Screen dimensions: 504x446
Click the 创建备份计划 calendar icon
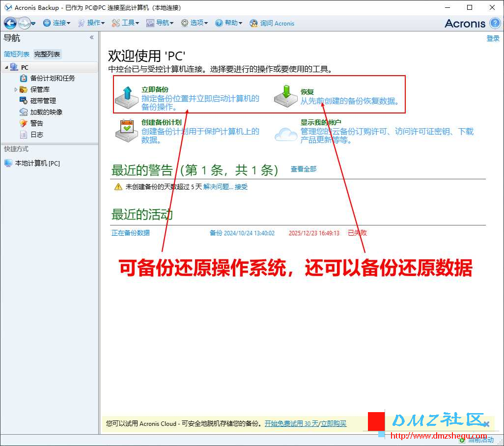point(127,130)
